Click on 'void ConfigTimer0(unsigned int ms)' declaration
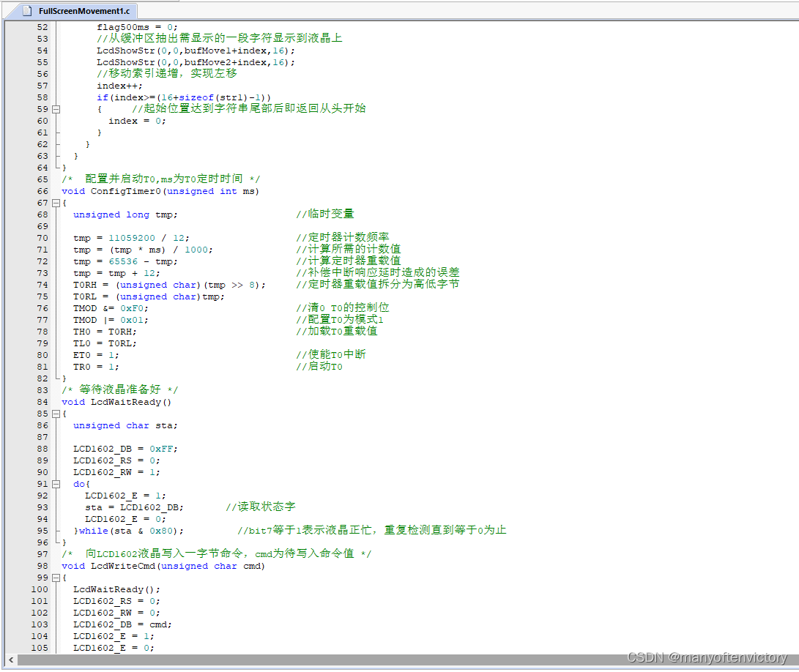This screenshot has height=672, width=799. click(x=160, y=191)
